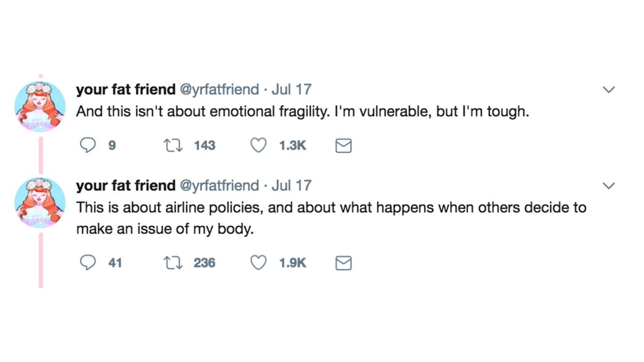This screenshot has height=362, width=644.
Task: Open "your fat friend" profile from first tweet
Action: coord(126,89)
